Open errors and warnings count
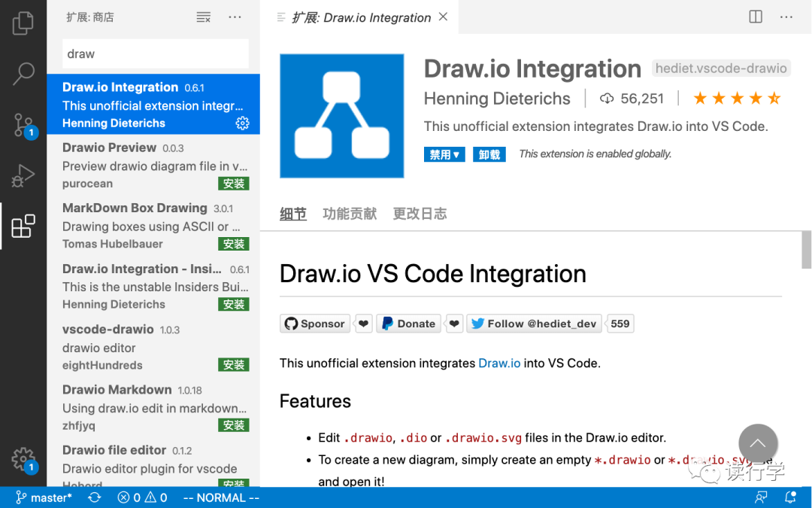812x508 pixels. (142, 497)
